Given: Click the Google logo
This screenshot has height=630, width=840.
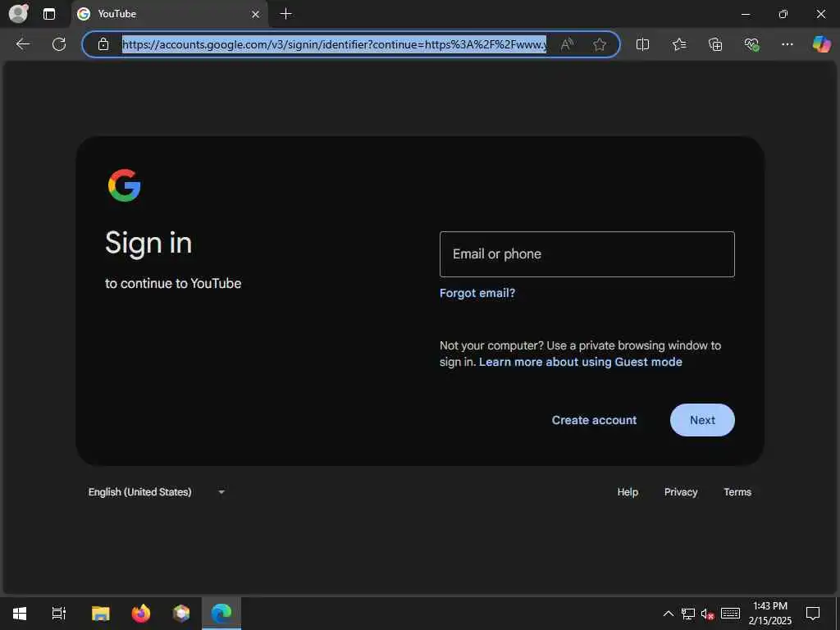Looking at the screenshot, I should tap(125, 185).
